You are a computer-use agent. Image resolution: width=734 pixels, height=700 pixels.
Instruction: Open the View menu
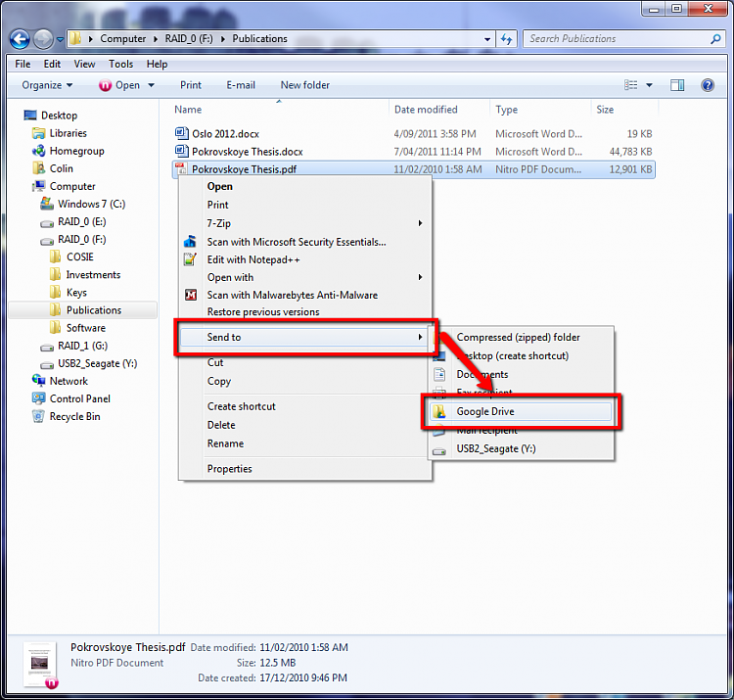(85, 65)
